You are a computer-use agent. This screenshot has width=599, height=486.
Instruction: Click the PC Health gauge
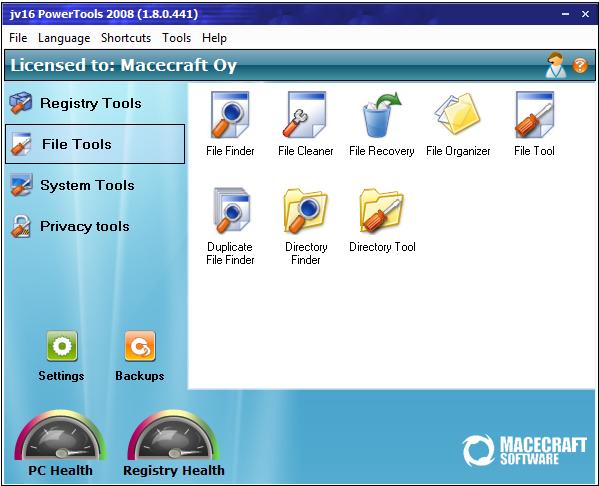tap(60, 436)
